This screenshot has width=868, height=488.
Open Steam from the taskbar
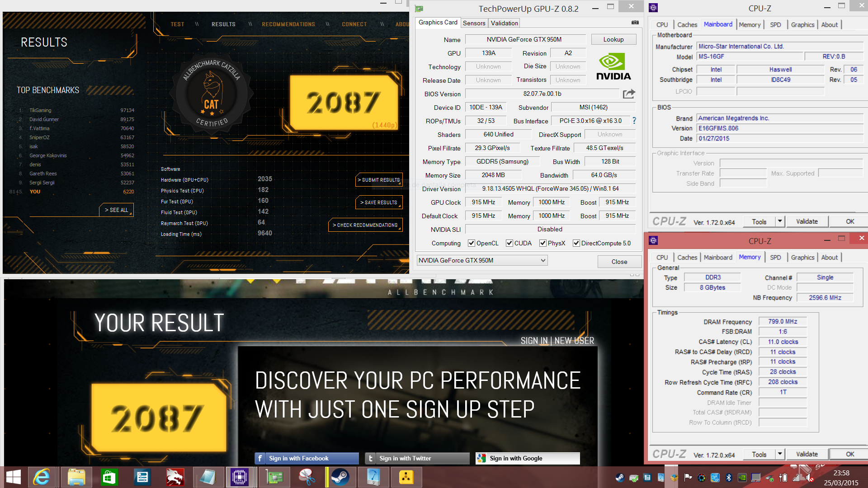point(340,477)
